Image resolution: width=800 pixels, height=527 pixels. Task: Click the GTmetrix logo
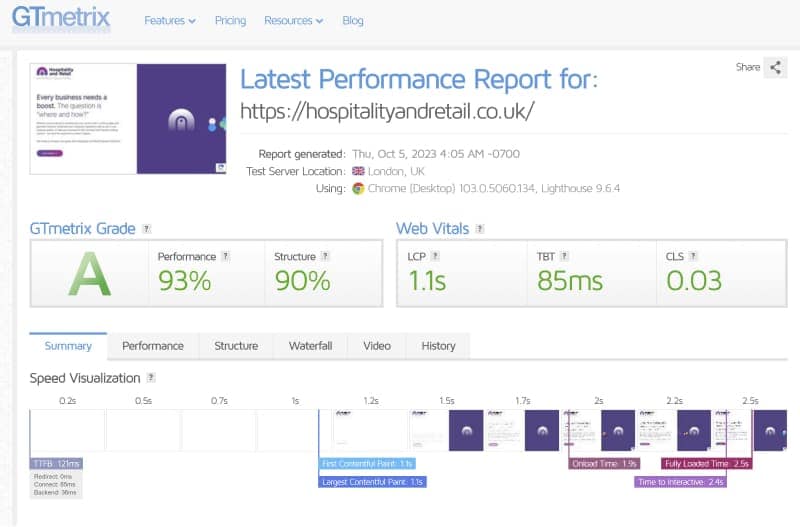tap(61, 18)
